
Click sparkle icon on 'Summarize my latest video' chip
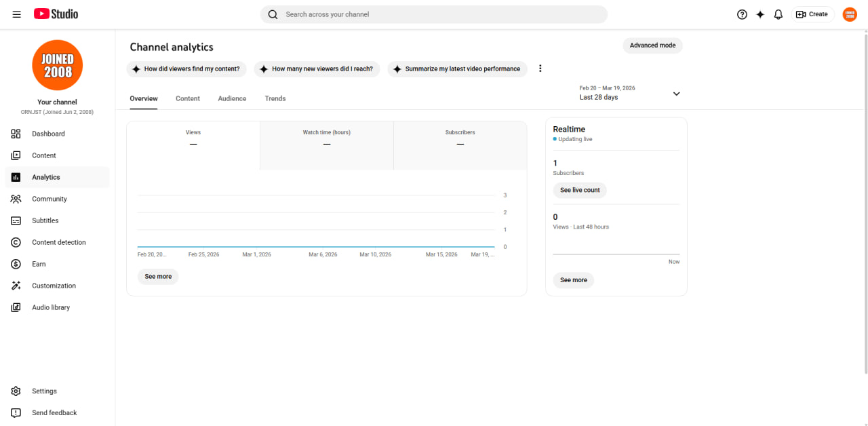(x=397, y=69)
